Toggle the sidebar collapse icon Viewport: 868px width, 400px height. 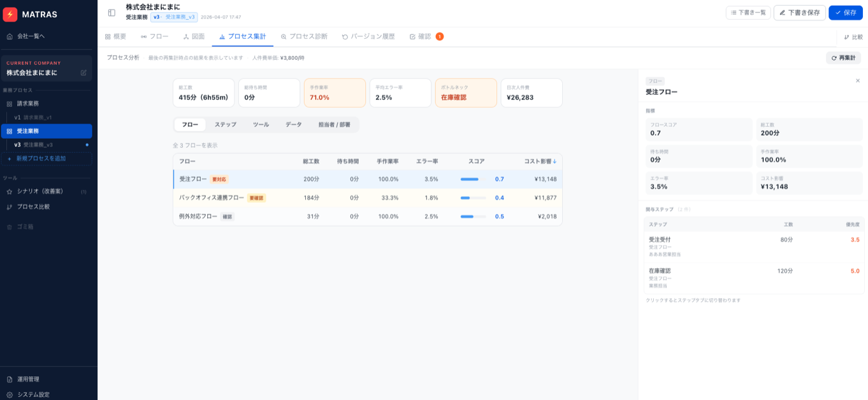[x=112, y=13]
